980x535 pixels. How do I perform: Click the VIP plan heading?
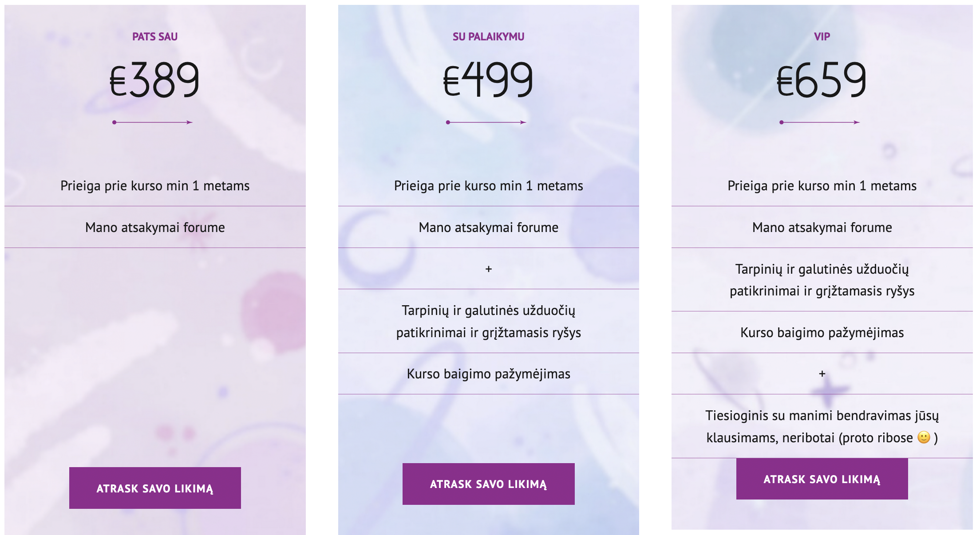click(x=822, y=37)
